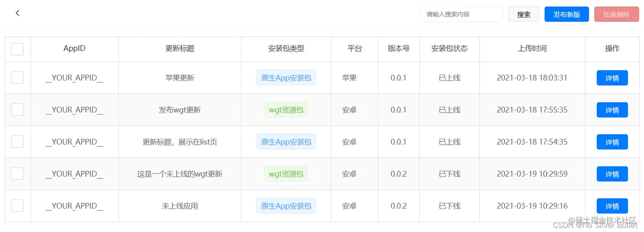The height and width of the screenshot is (232, 644).
Task: Click the upload time 2021-03-18 18:03:31
Action: (x=532, y=78)
